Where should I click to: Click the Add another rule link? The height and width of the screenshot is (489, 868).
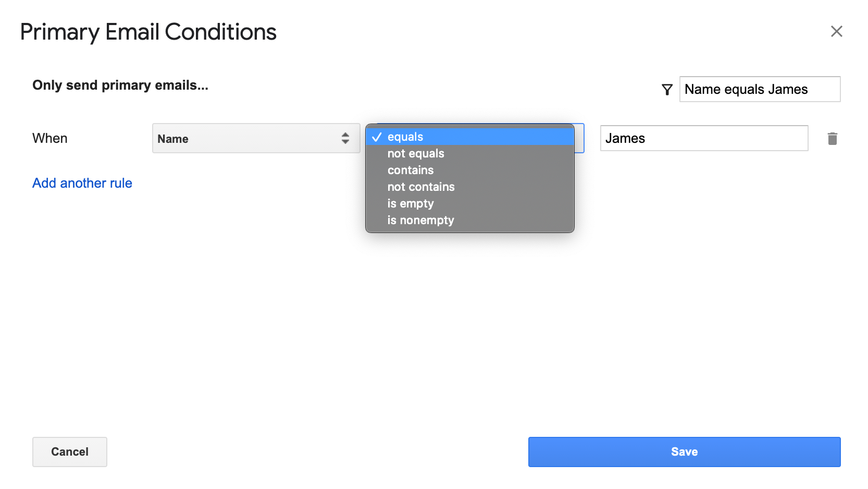point(82,183)
